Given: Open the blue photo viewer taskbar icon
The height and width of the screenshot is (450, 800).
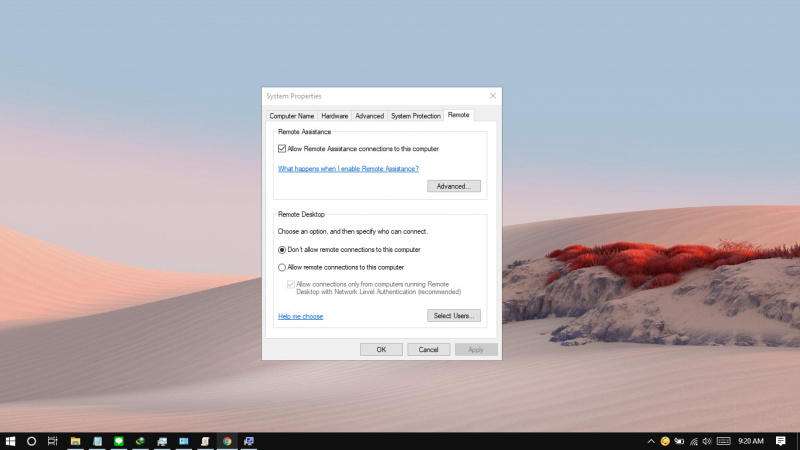Looking at the screenshot, I should tap(184, 441).
